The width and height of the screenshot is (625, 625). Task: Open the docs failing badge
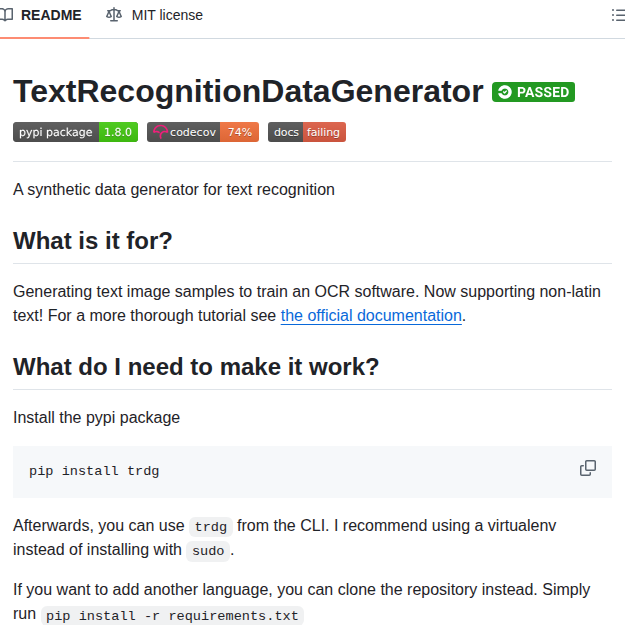(x=307, y=132)
